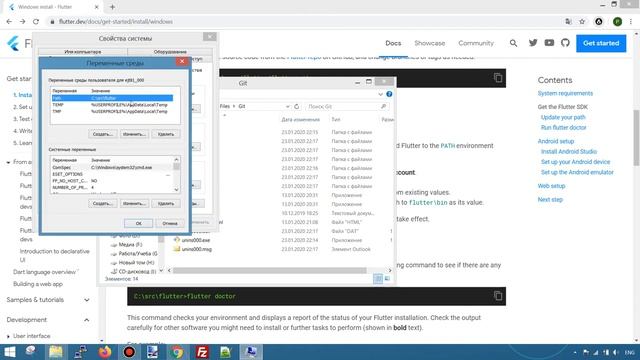The height and width of the screenshot is (360, 640).
Task: Open FileZilla from the taskbar
Action: coord(202,352)
